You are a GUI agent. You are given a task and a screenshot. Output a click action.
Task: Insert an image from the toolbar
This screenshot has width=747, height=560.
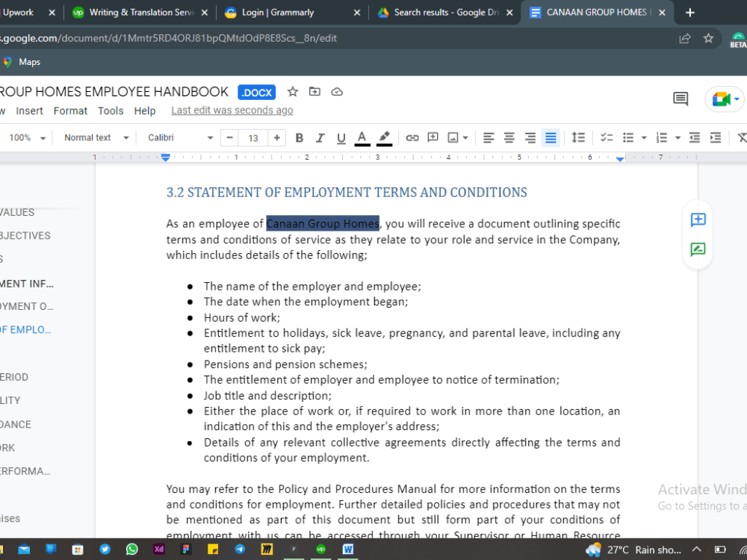click(x=453, y=138)
